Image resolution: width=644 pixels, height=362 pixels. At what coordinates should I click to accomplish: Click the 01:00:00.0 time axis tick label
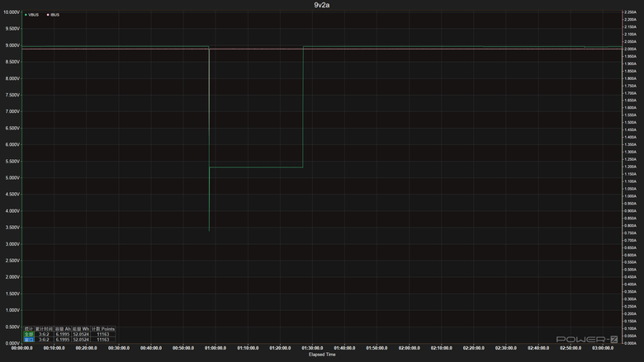(215, 348)
